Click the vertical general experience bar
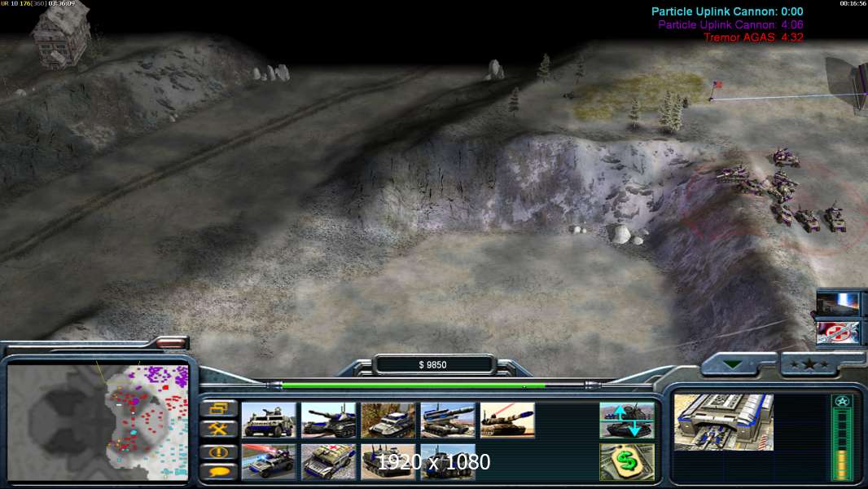 click(x=841, y=445)
